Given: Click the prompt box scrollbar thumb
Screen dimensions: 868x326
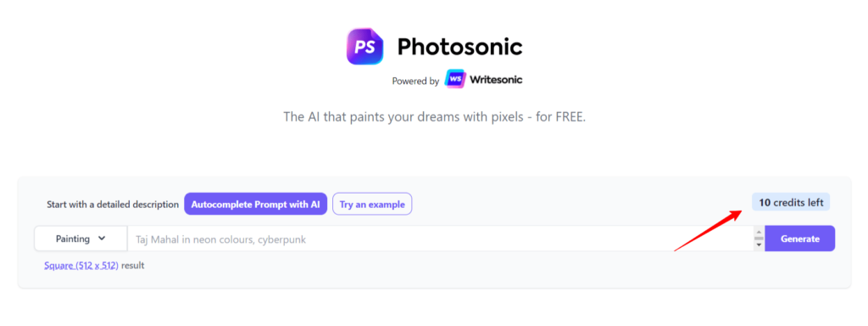Looking at the screenshot, I should click(x=759, y=239).
